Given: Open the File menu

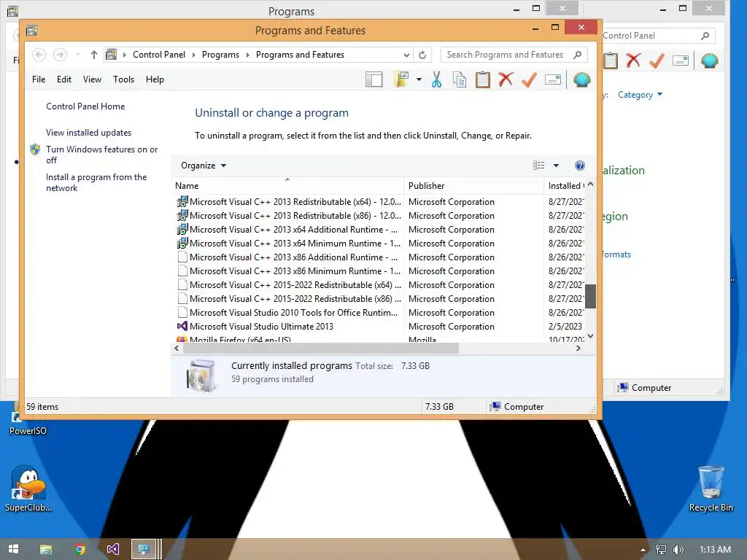Looking at the screenshot, I should point(39,79).
